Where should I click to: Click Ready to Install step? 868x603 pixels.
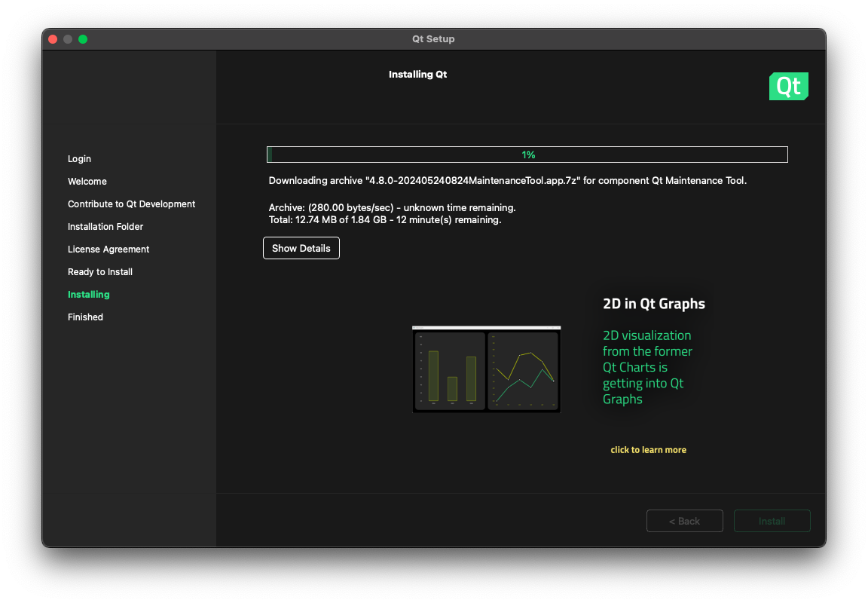[x=100, y=272]
